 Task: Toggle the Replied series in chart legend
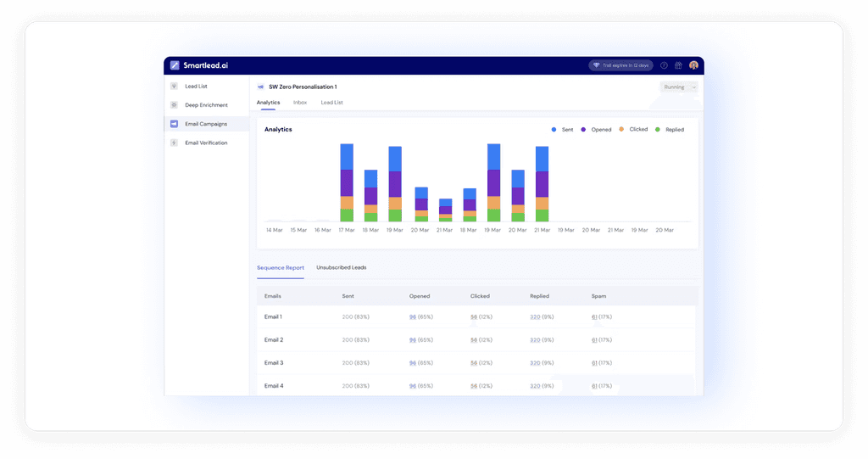670,130
